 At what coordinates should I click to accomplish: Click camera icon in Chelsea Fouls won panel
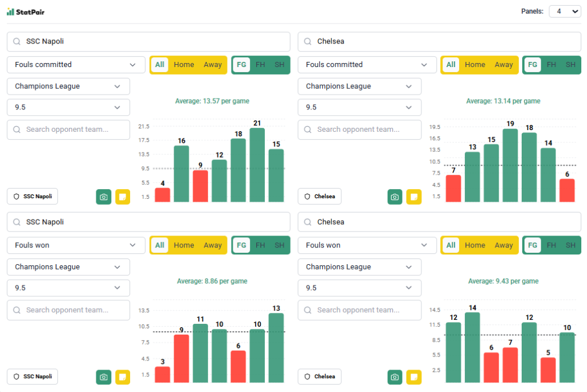(395, 377)
